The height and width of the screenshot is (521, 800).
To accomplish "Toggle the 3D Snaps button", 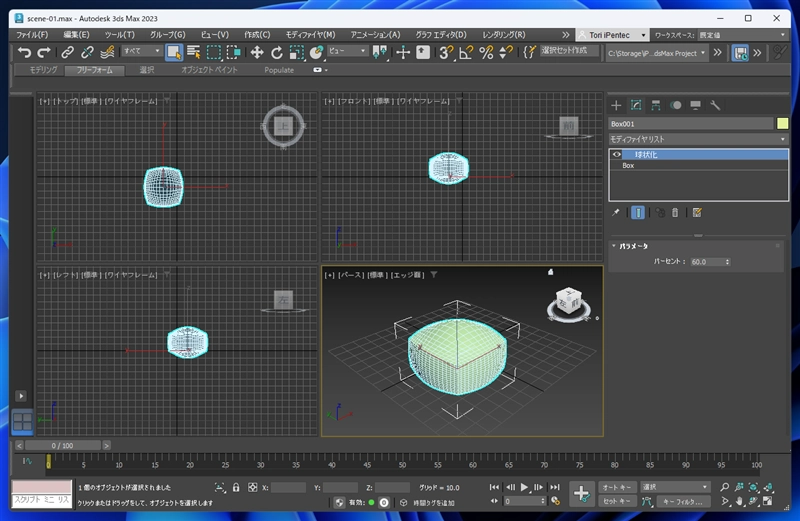I will 446,52.
